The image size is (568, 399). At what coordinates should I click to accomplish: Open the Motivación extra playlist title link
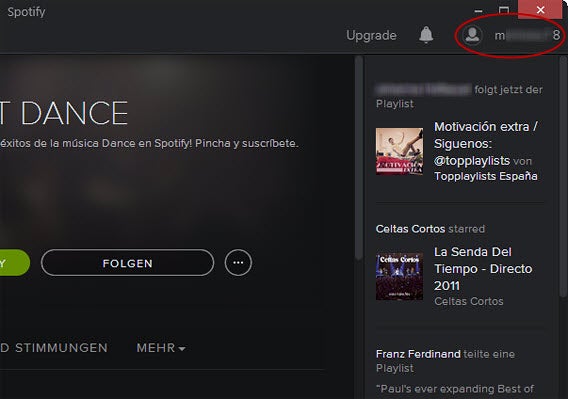click(x=485, y=144)
